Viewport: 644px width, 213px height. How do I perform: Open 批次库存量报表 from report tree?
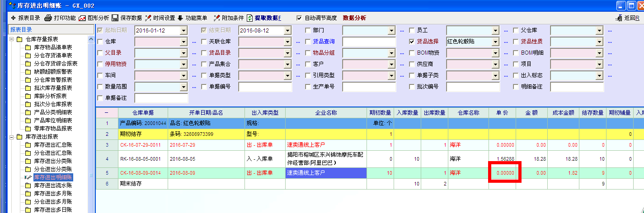pyautogui.click(x=53, y=88)
